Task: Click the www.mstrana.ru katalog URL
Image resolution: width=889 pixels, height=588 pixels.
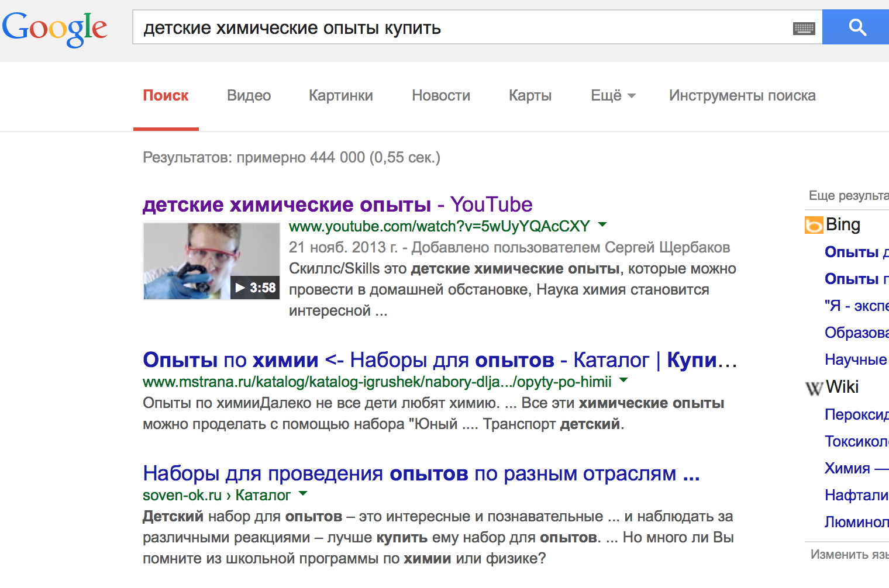Action: (377, 382)
